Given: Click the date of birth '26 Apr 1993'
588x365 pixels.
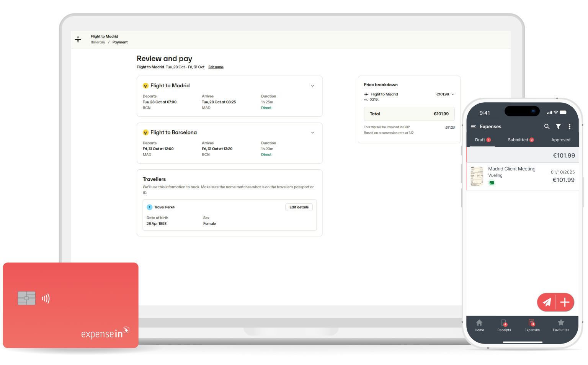Looking at the screenshot, I should pos(157,224).
